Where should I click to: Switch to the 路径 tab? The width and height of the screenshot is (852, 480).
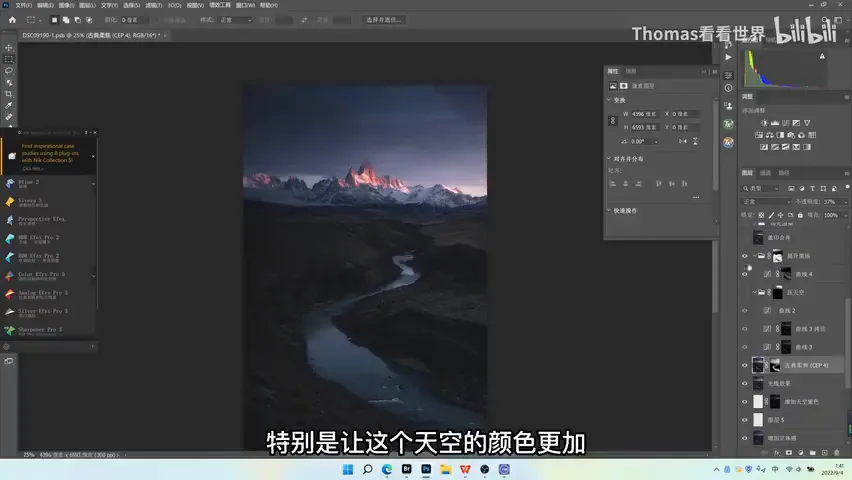click(x=784, y=173)
